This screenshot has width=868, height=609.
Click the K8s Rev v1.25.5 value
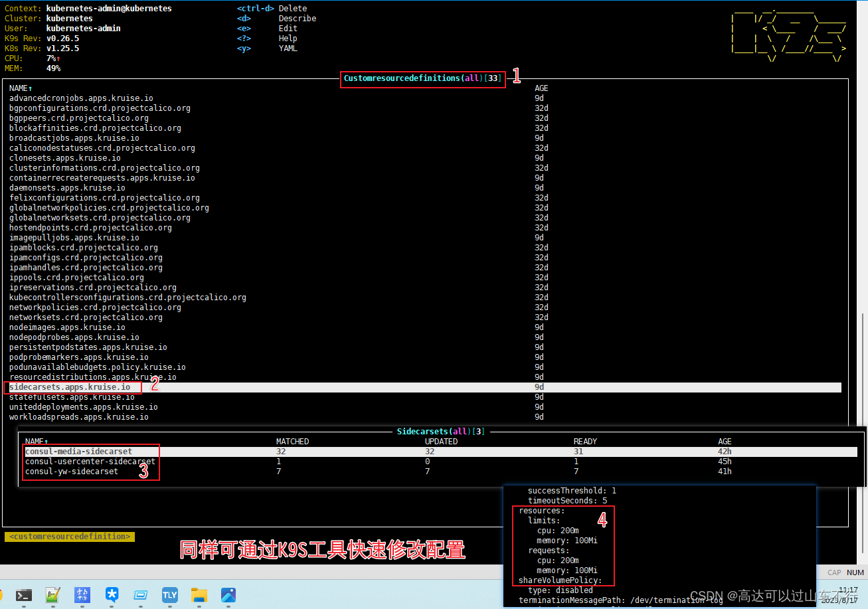tap(62, 48)
